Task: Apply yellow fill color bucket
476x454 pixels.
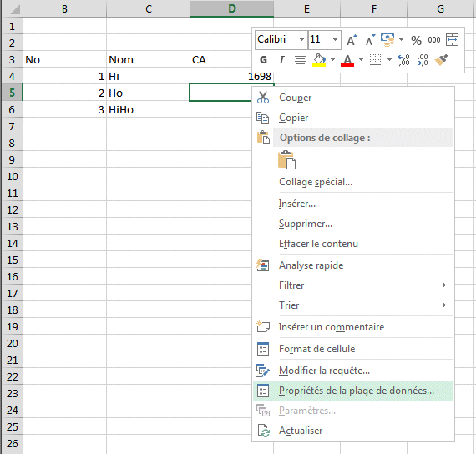Action: coord(319,60)
